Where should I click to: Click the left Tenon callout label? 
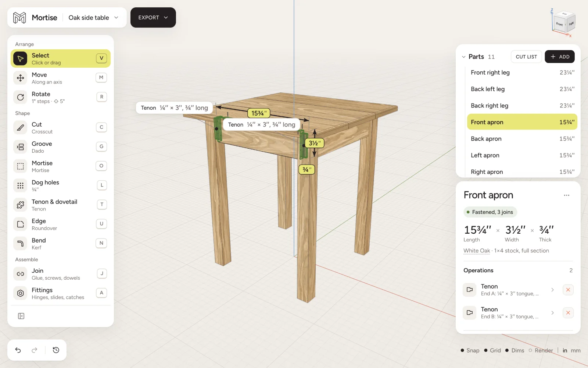(174, 108)
